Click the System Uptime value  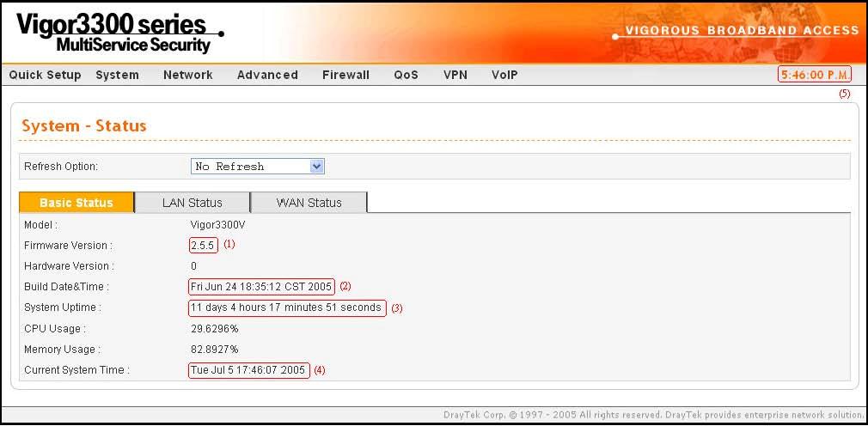pos(286,307)
